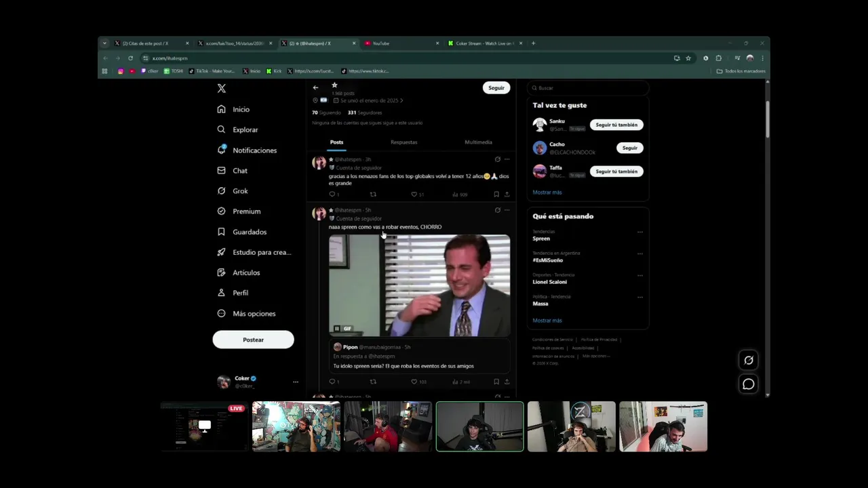Click the page vertical scrollbar thumb
The image size is (868, 488).
tap(767, 119)
